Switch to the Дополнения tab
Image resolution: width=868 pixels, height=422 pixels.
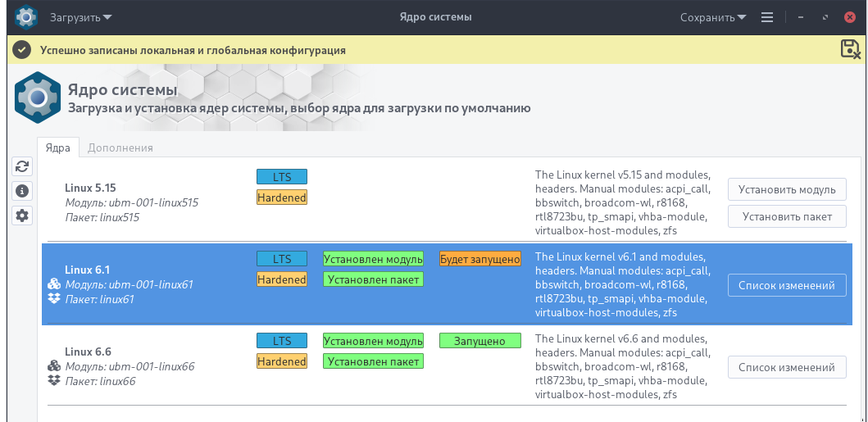pyautogui.click(x=120, y=147)
